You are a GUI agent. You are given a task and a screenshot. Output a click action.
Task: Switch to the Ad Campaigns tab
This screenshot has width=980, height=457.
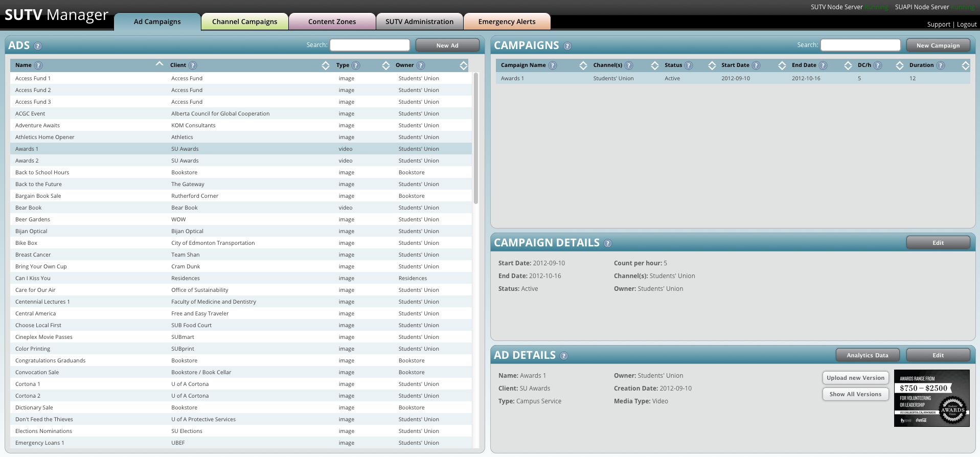pos(157,22)
